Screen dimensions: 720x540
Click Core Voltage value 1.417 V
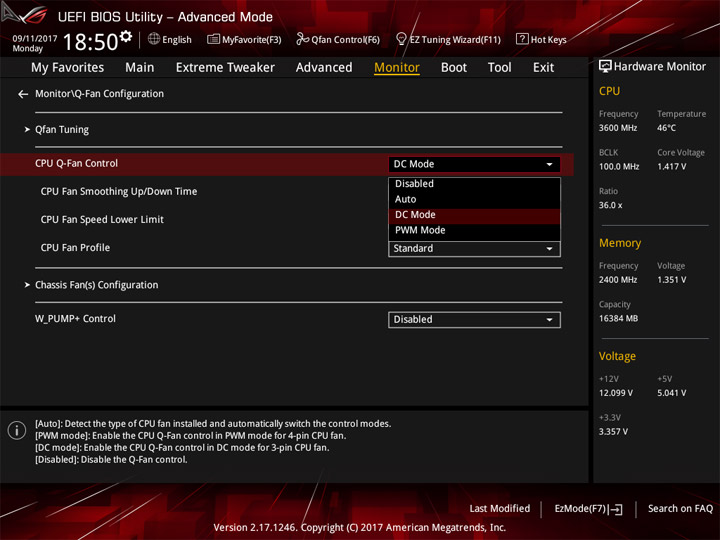[x=671, y=167]
